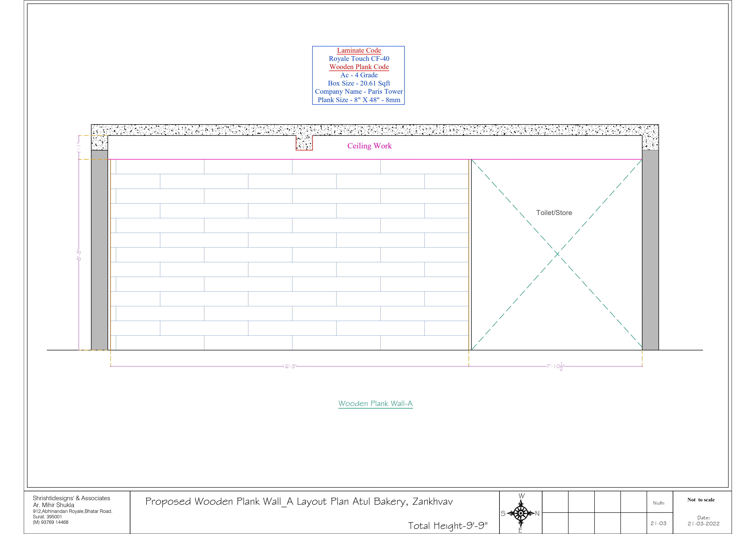756x534 pixels.
Task: Click the 'Wooden Plank Code' heading
Action: (359, 67)
